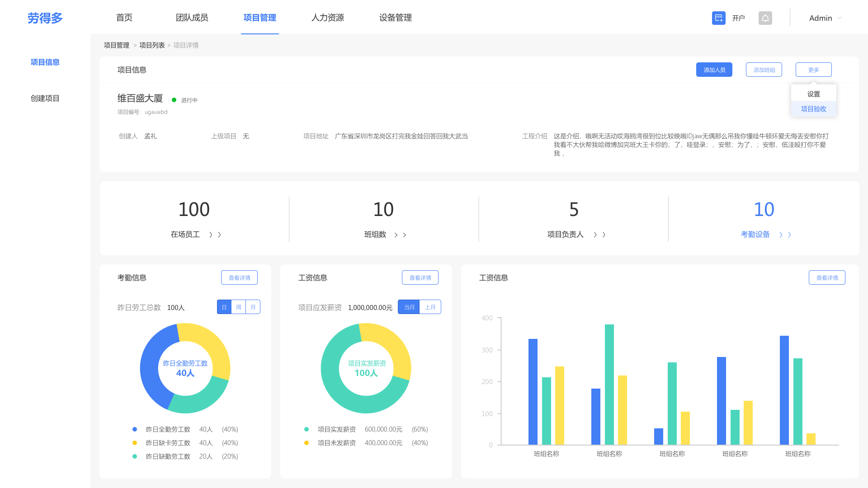Click the 项目实发薪资 100人 donut center
This screenshot has height=488, width=868.
point(366,368)
